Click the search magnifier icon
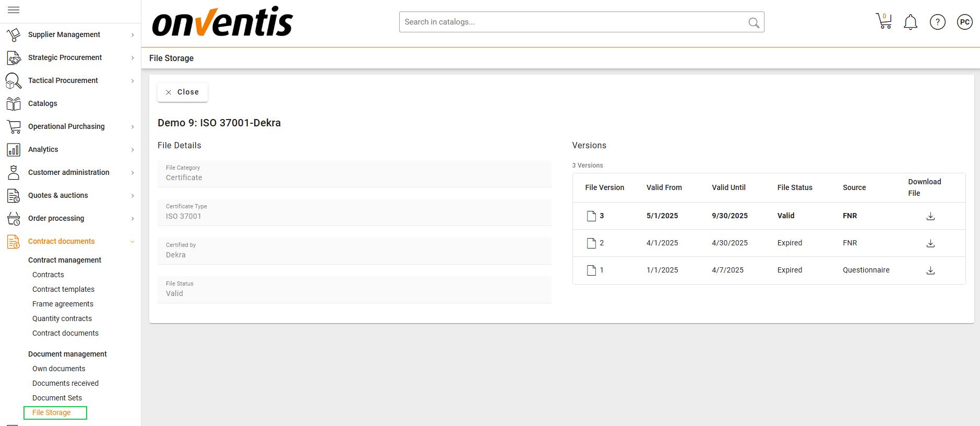This screenshot has width=980, height=426. [x=754, y=22]
